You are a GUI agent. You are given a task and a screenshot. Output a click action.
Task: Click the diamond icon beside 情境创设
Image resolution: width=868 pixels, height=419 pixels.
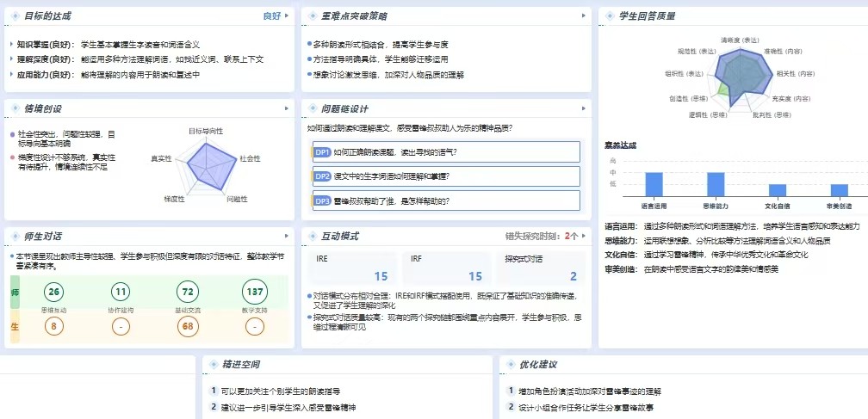coord(16,109)
